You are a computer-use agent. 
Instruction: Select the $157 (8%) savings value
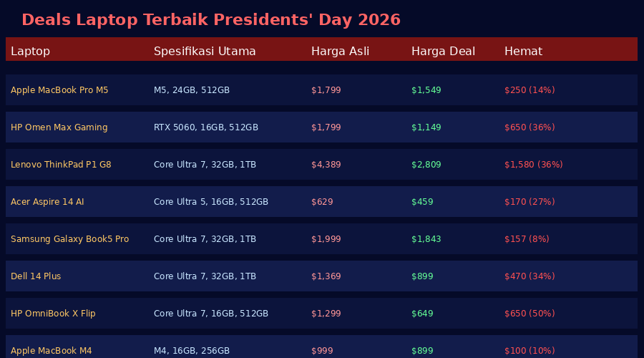click(527, 239)
